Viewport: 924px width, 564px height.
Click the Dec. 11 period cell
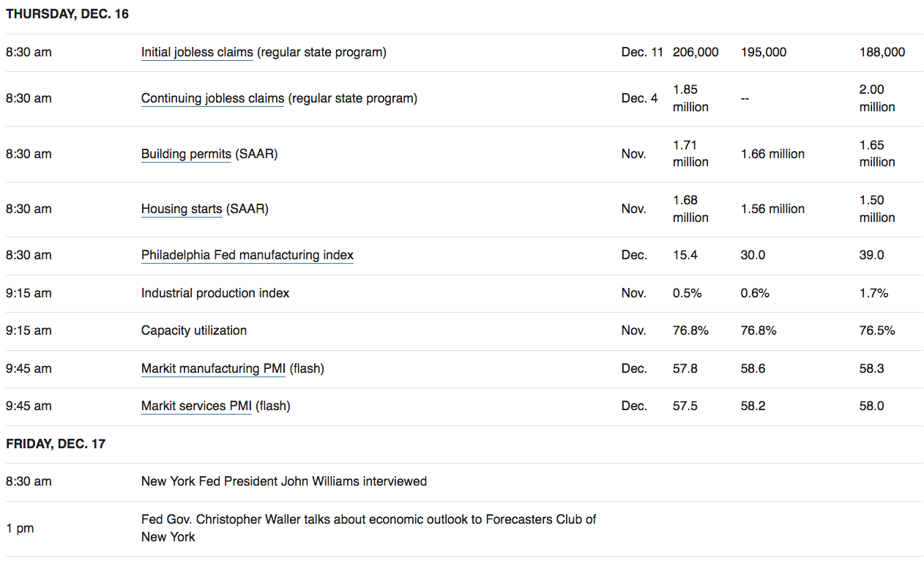(x=642, y=53)
